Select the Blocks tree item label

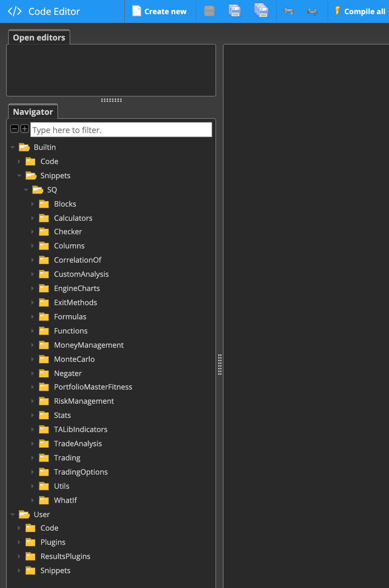click(x=65, y=204)
